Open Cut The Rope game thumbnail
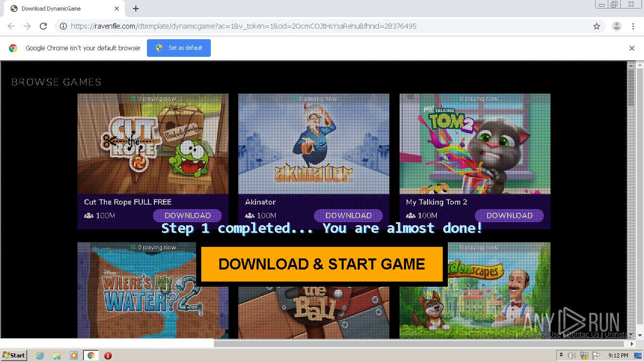Image resolution: width=644 pixels, height=362 pixels. click(153, 144)
